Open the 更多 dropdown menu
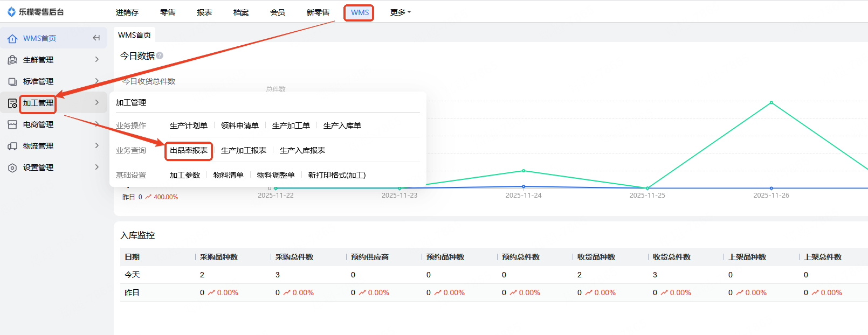Viewport: 868px width, 335px height. coord(401,12)
